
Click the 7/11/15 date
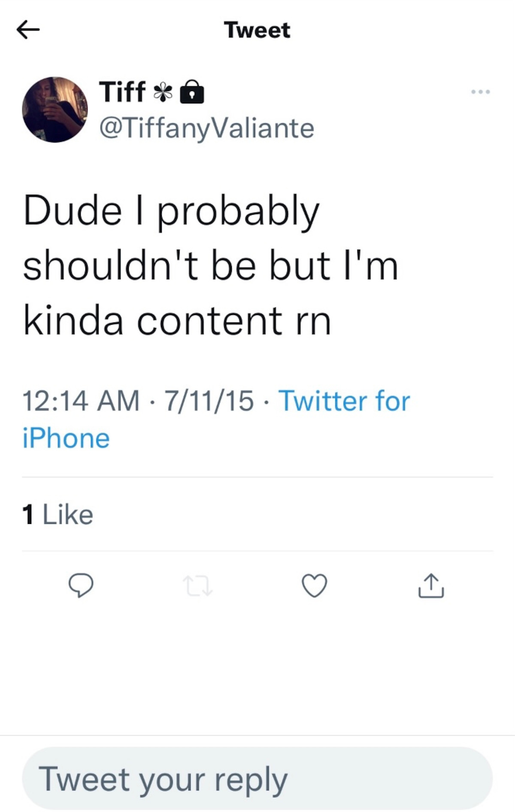click(209, 401)
